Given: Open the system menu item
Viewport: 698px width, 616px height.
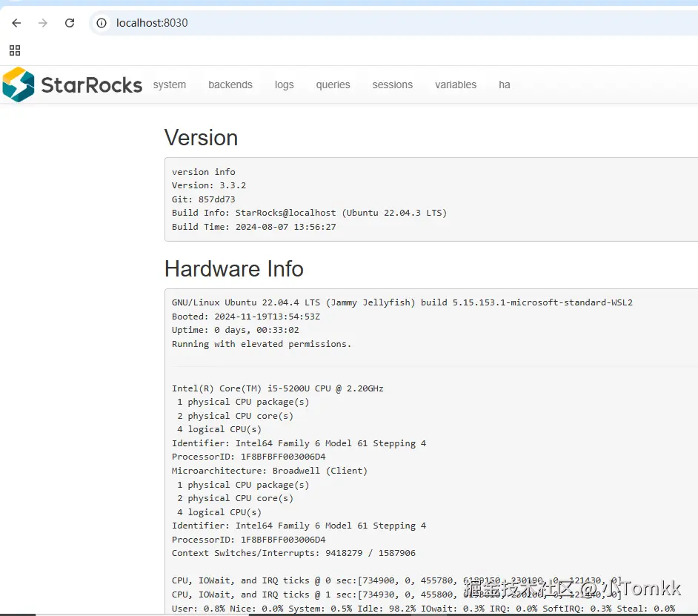Looking at the screenshot, I should coord(170,85).
